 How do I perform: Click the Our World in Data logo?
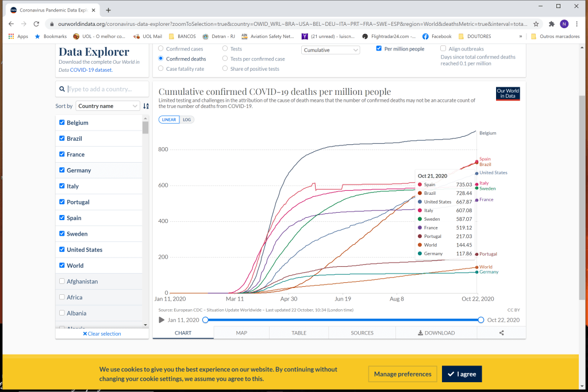tap(508, 94)
